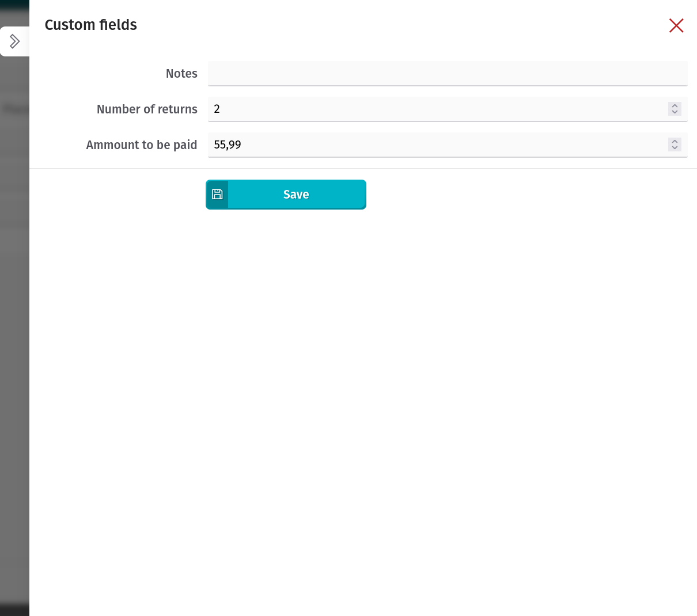
Task: Decrease Number of returns with down arrow
Action: [x=675, y=112]
